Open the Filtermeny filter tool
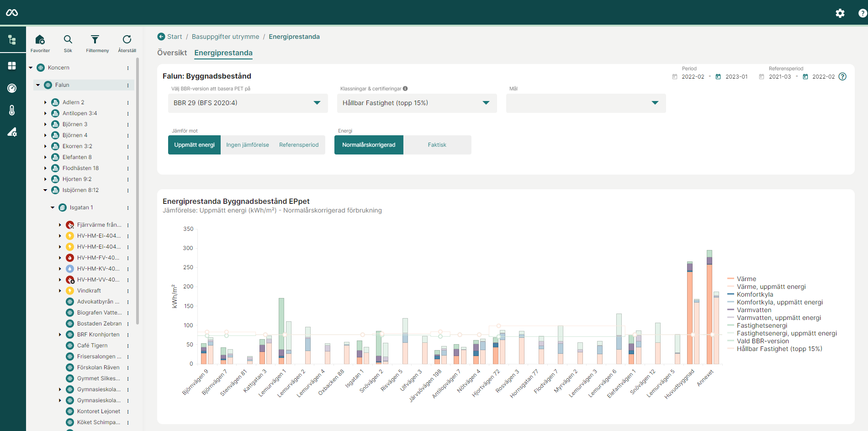 point(97,43)
